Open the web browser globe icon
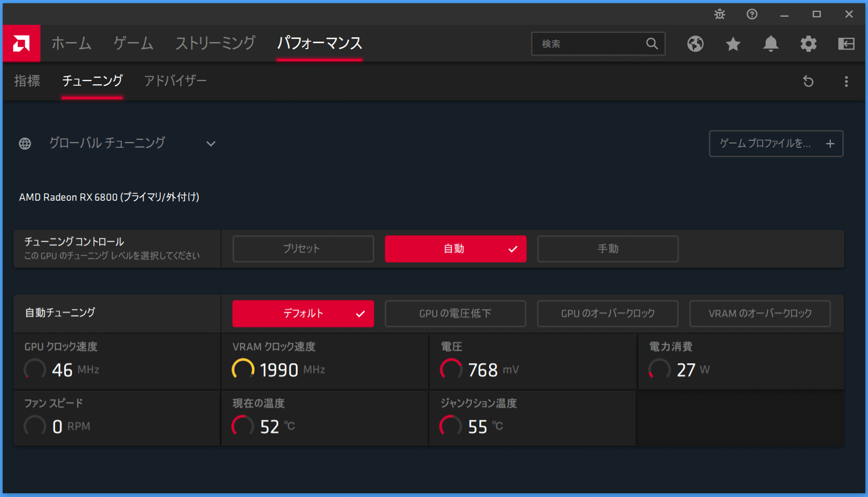 (x=695, y=44)
